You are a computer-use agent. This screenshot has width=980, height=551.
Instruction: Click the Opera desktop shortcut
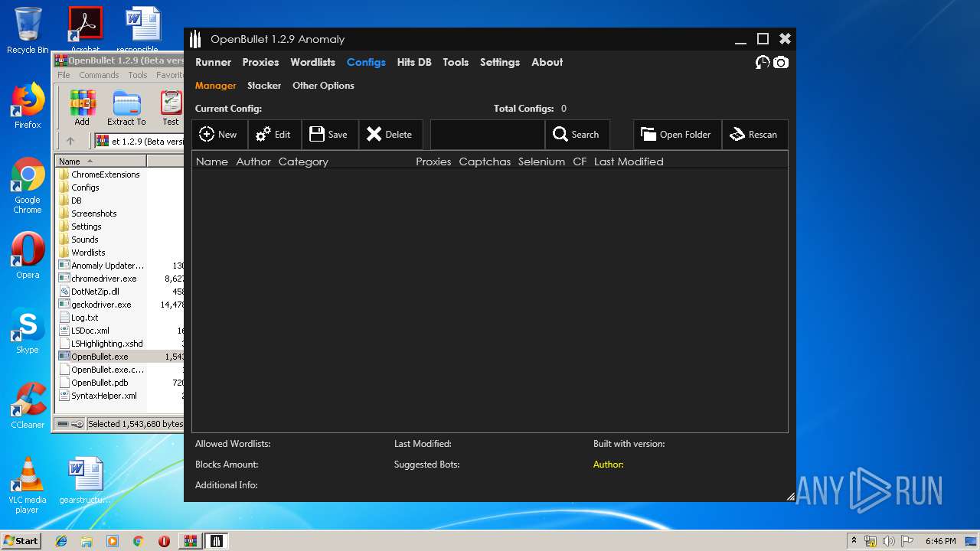click(x=28, y=256)
